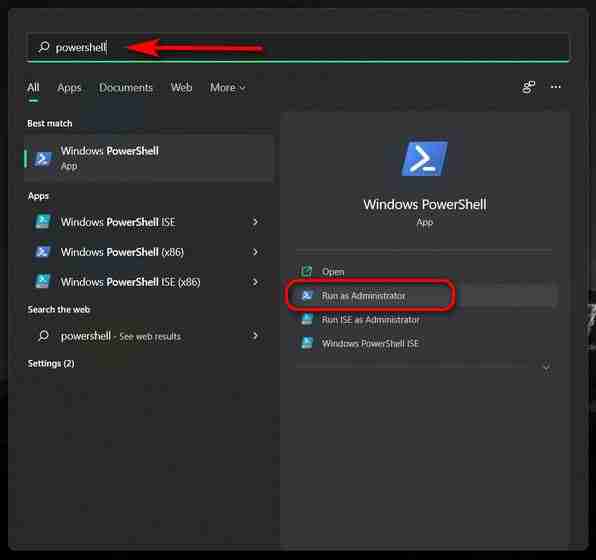Click the Run as Administrator shield icon
Image resolution: width=596 pixels, height=560 pixels.
pos(306,295)
